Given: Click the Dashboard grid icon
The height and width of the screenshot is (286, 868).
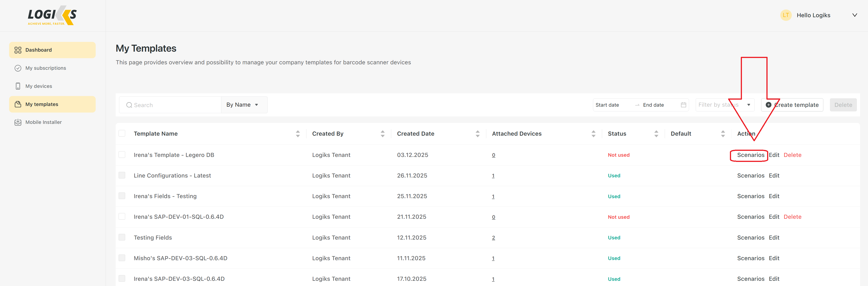Looking at the screenshot, I should [18, 50].
